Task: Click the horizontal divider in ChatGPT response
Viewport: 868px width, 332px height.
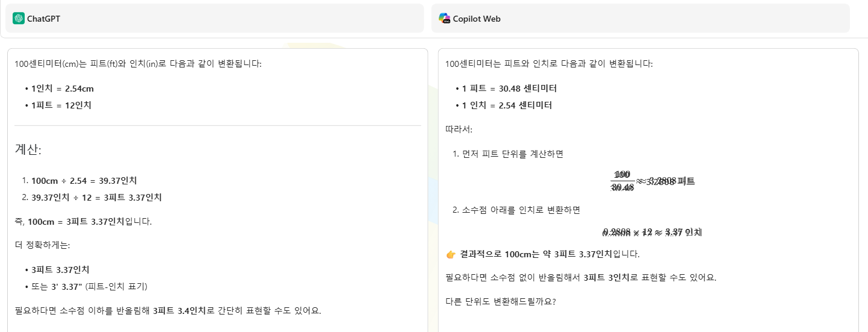Action: point(218,125)
